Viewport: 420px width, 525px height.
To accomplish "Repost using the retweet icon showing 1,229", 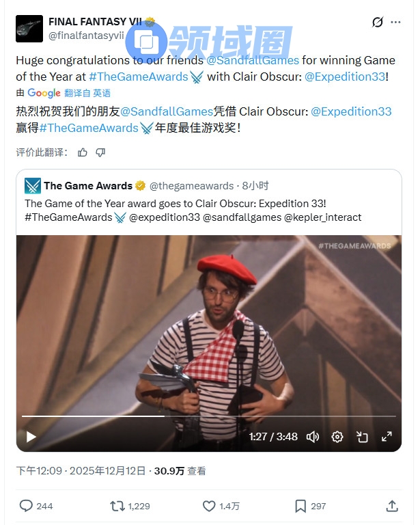I will [117, 506].
